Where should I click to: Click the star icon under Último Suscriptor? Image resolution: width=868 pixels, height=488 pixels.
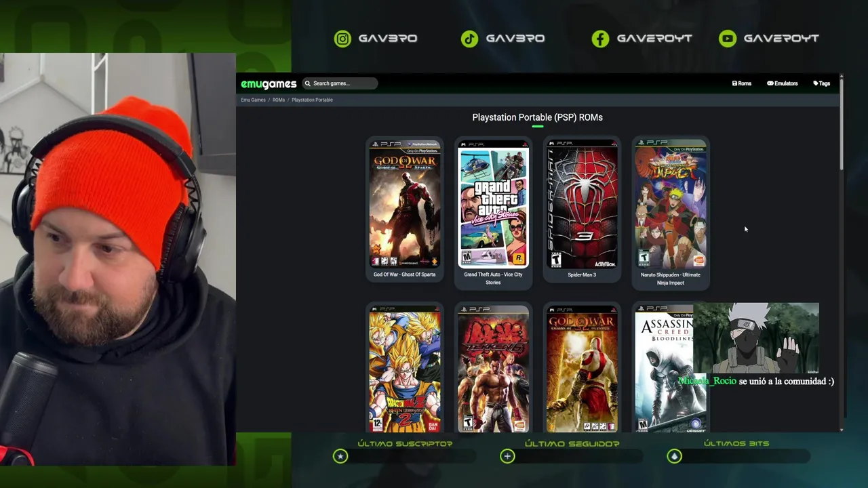click(x=340, y=456)
